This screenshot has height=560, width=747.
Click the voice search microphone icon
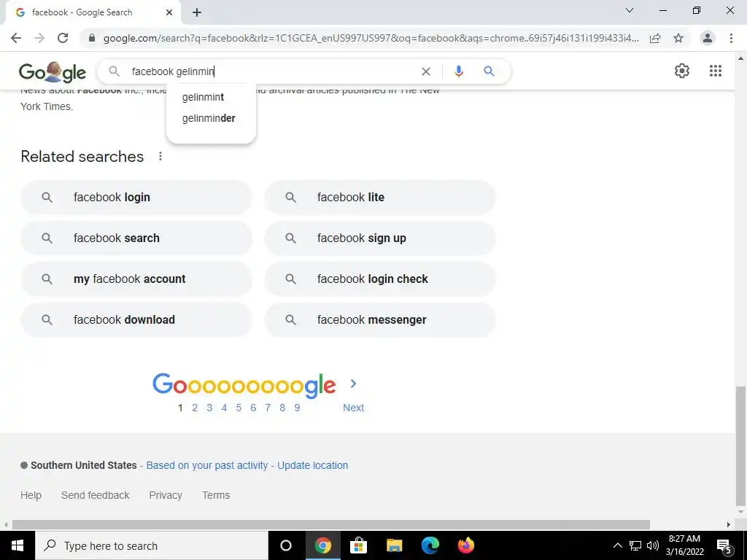coord(458,71)
